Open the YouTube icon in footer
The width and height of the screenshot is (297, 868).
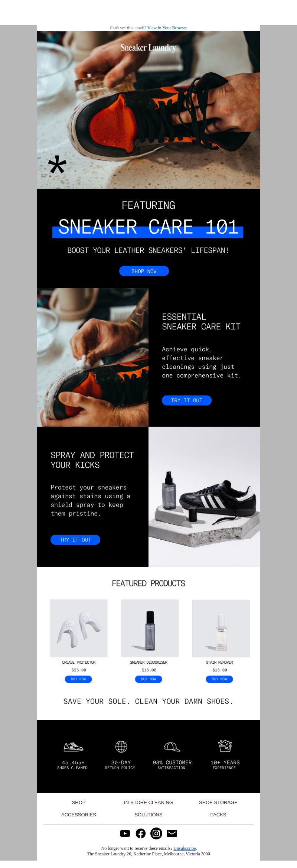[125, 833]
